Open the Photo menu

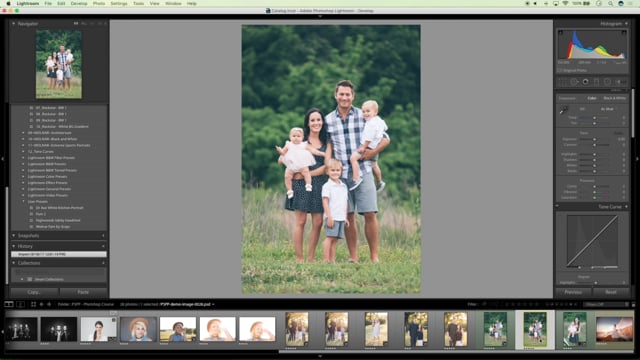[x=99, y=4]
